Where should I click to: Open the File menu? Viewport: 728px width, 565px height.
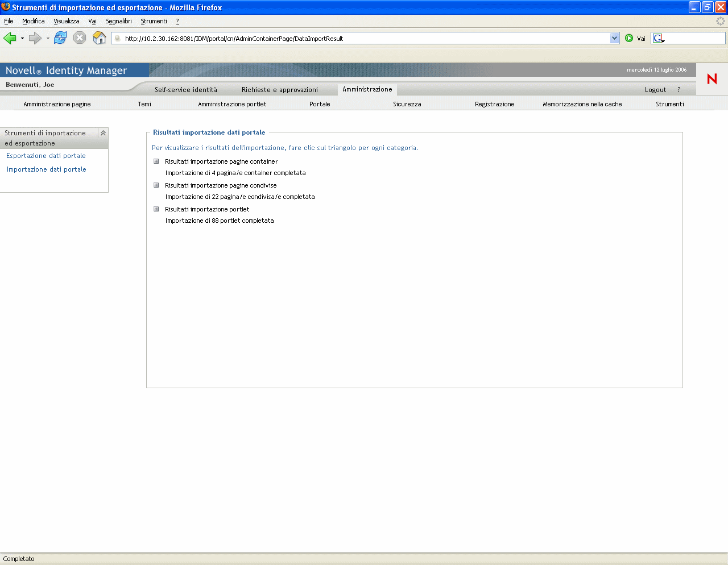(9, 21)
